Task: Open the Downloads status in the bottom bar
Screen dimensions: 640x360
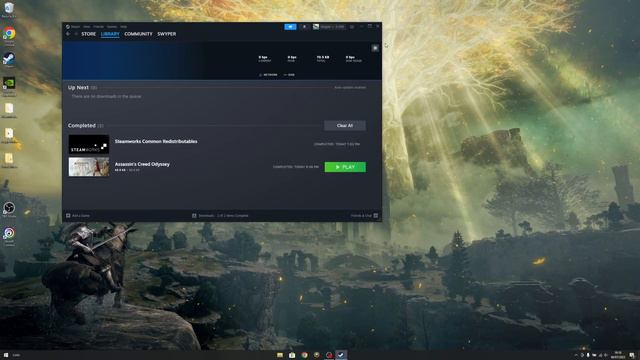Action: pos(220,216)
